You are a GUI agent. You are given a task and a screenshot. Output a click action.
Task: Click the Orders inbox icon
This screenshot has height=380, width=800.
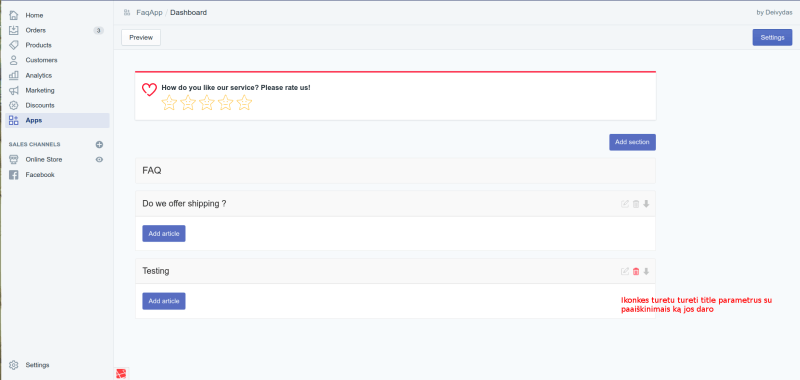click(x=14, y=30)
